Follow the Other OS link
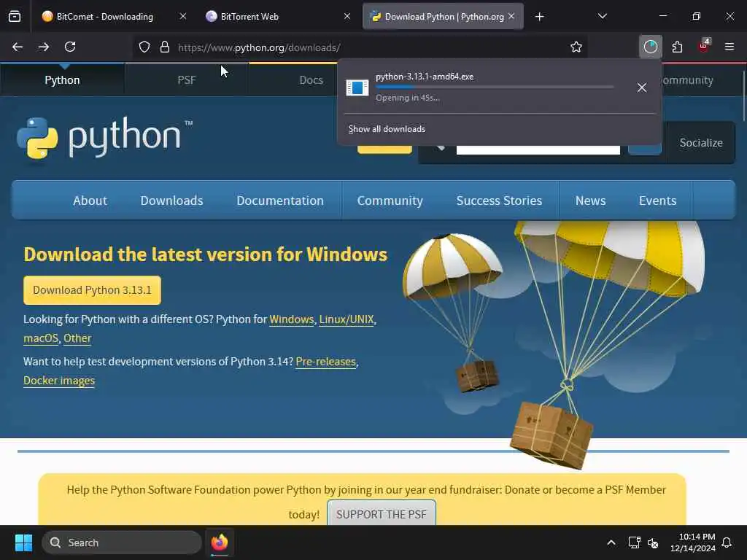 tap(77, 338)
